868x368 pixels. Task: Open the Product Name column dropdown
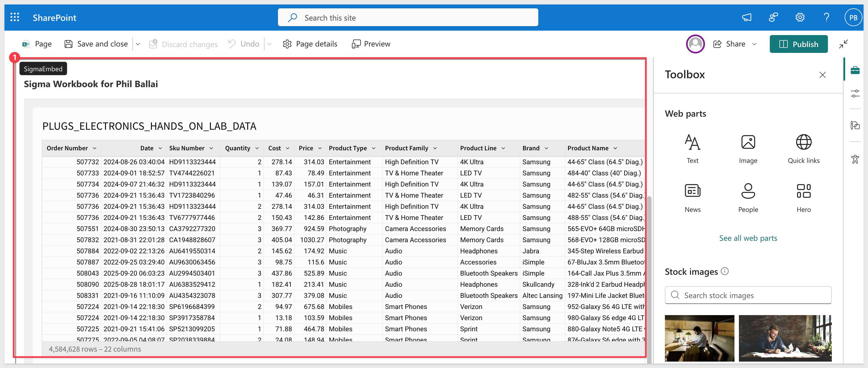click(615, 148)
